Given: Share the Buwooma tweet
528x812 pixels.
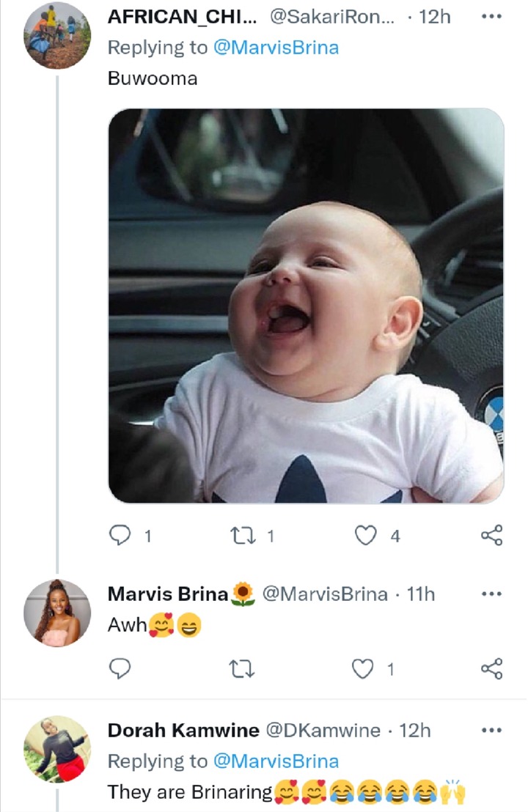Looking at the screenshot, I should pos(492,535).
